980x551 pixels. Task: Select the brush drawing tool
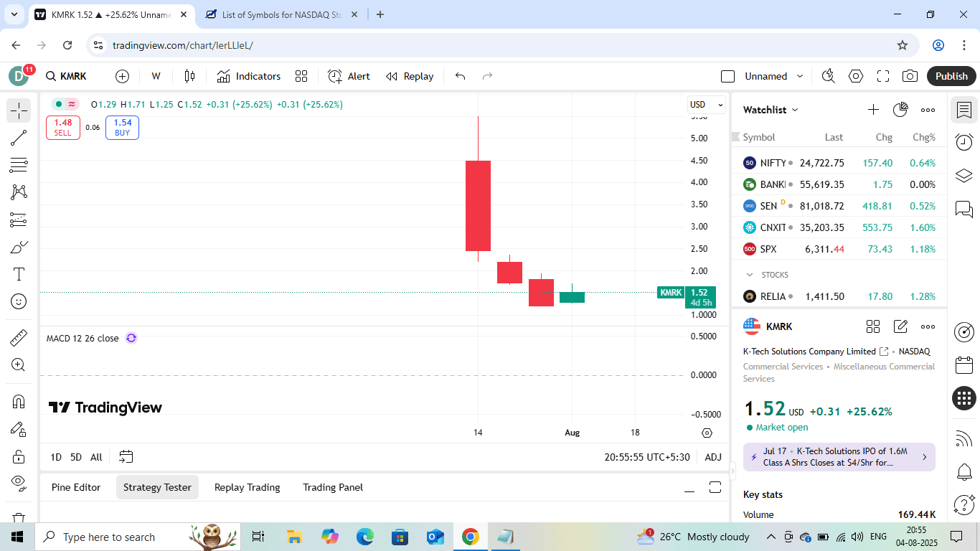pyautogui.click(x=19, y=247)
